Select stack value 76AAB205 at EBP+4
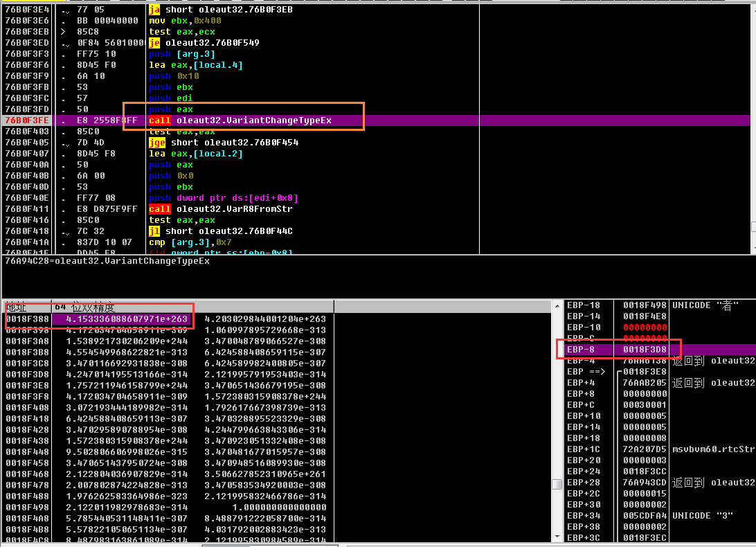Image resolution: width=756 pixels, height=547 pixels. 645,383
